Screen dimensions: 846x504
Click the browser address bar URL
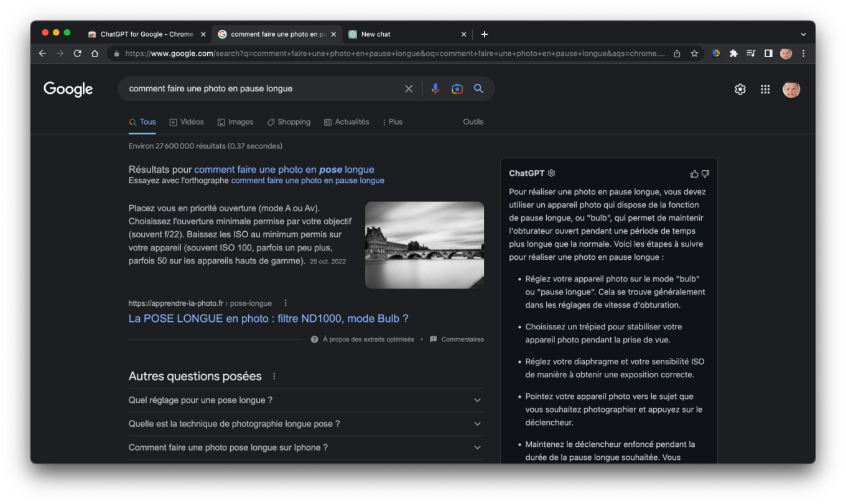pos(395,53)
